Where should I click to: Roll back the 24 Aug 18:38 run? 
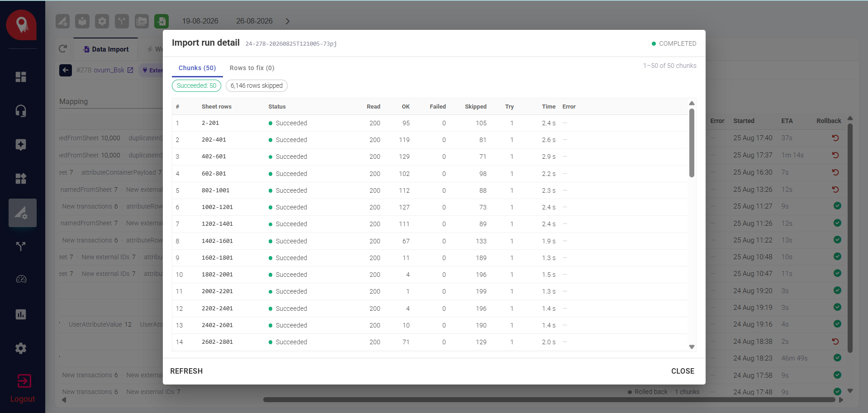coord(835,342)
